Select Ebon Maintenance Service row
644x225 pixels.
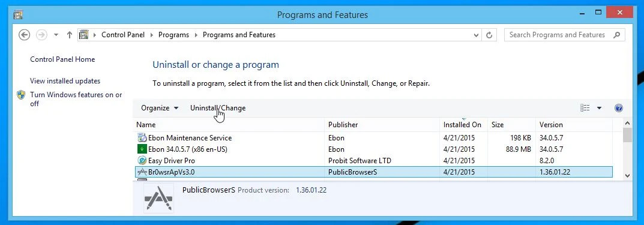[x=374, y=138]
